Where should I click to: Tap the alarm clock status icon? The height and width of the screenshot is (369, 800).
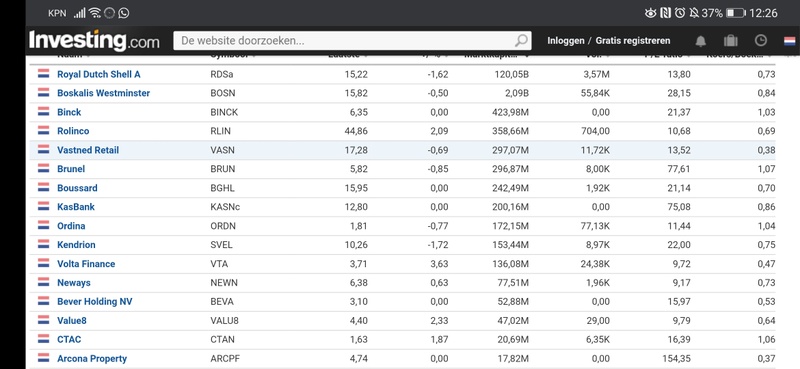click(680, 13)
